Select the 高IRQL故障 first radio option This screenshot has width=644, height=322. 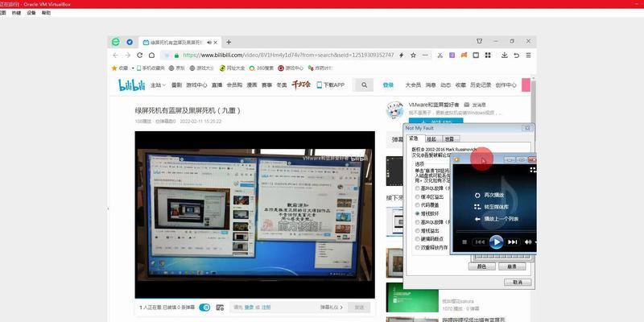(417, 188)
